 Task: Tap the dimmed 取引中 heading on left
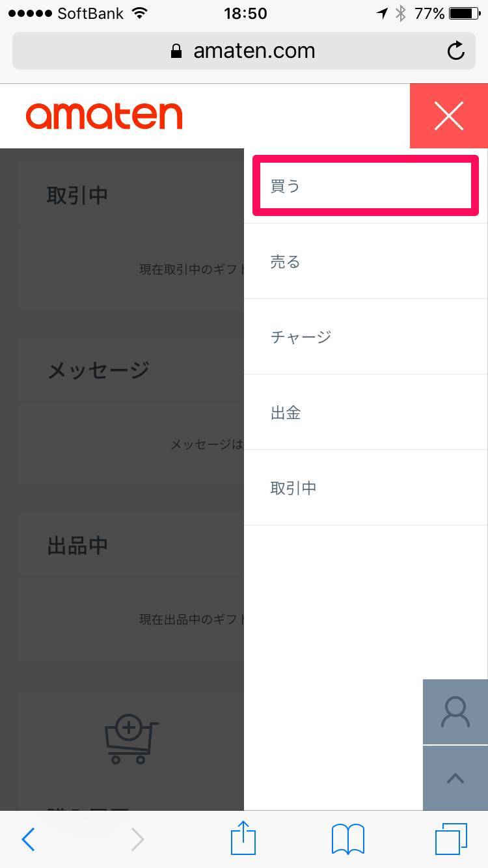click(x=77, y=195)
